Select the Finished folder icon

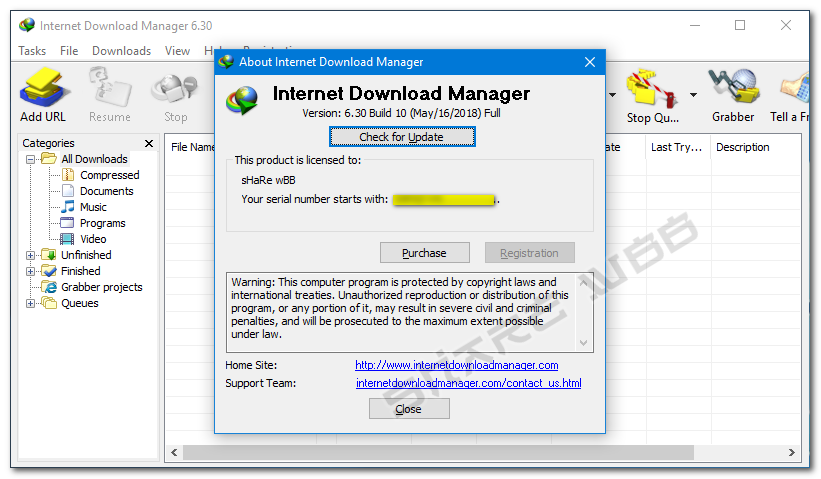pyautogui.click(x=49, y=271)
